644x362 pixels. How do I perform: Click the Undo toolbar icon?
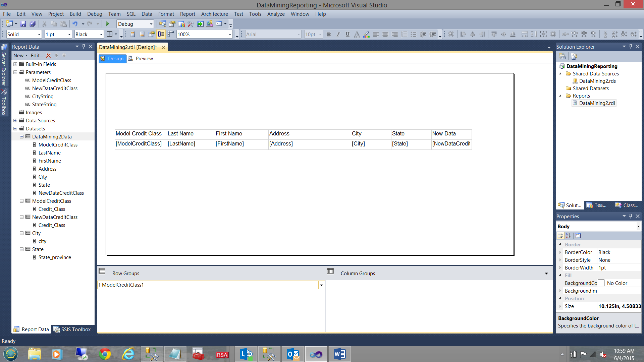[x=75, y=24]
